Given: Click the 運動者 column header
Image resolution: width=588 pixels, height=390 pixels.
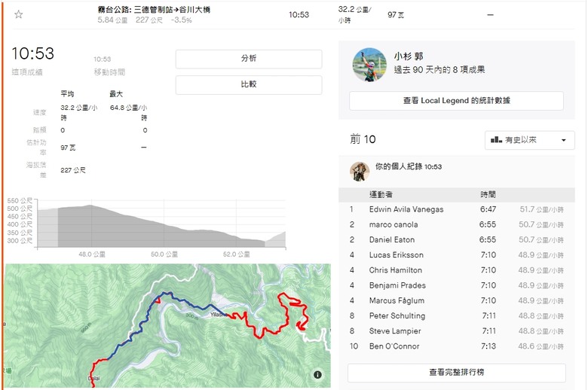Looking at the screenshot, I should 381,194.
